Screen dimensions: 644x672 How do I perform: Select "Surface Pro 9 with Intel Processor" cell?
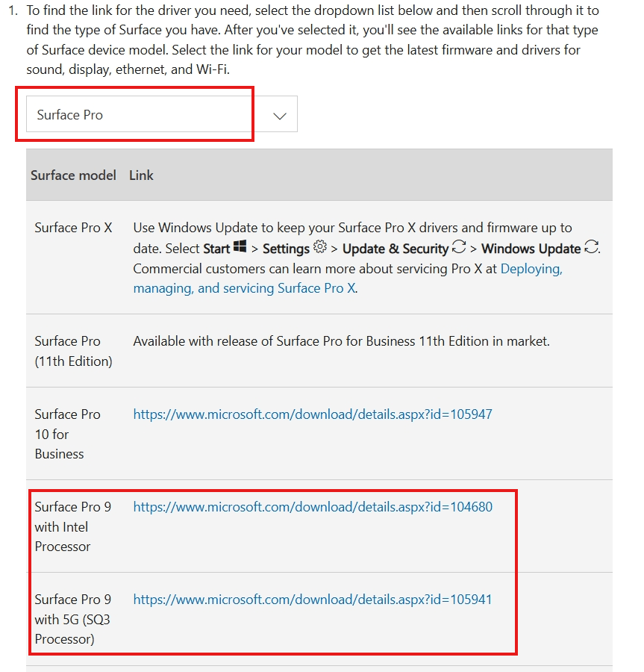pyautogui.click(x=73, y=526)
